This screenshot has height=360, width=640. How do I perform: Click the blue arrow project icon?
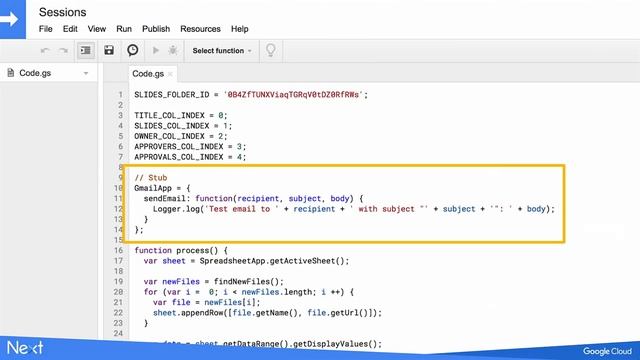point(12,19)
